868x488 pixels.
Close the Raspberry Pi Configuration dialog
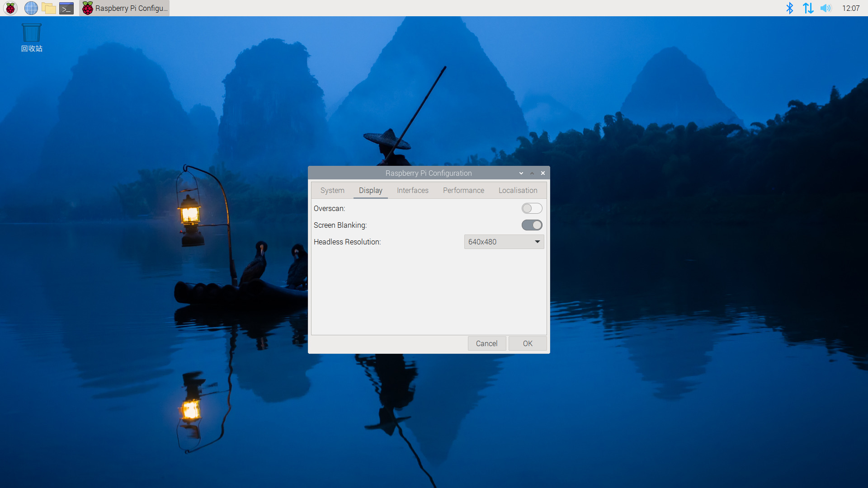[x=543, y=173]
